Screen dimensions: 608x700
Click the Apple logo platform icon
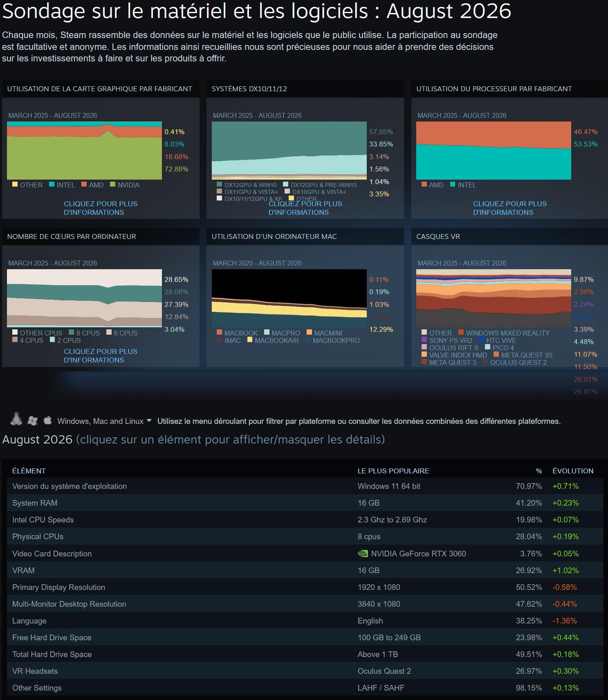coord(47,420)
